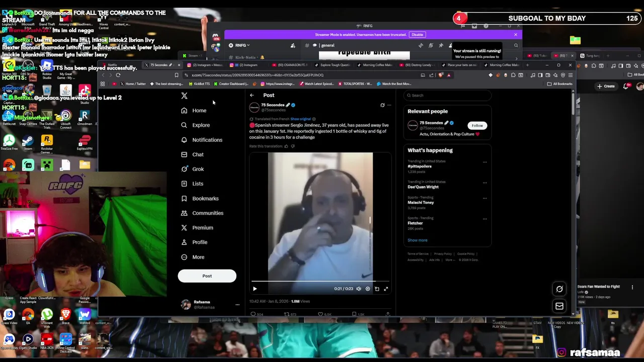Open the Fletcher trending topic
Viewport: 644px width, 362px height.
(415, 223)
